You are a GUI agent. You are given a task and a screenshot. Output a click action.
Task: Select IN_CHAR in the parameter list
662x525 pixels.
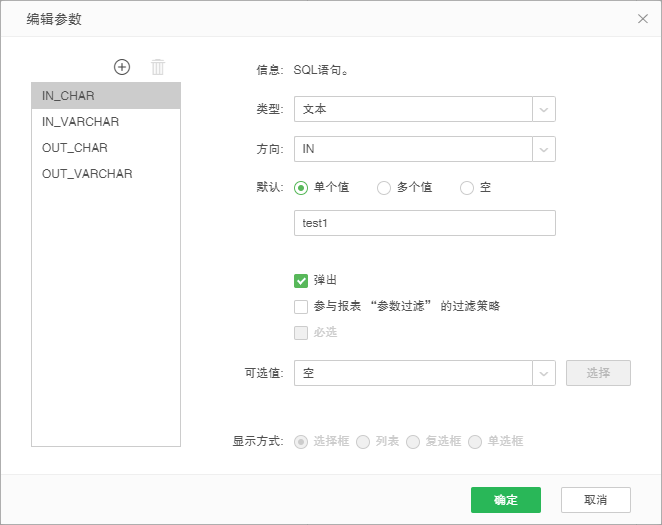point(106,96)
